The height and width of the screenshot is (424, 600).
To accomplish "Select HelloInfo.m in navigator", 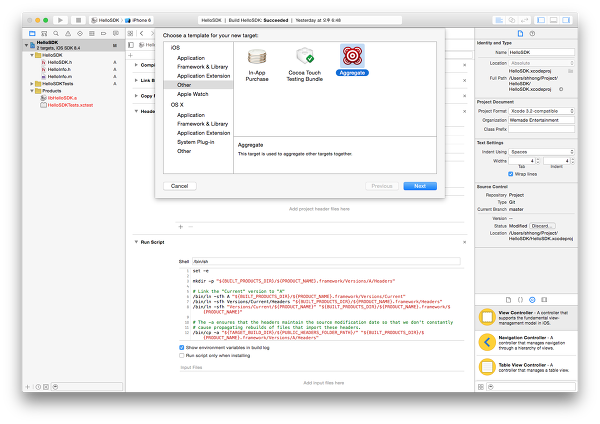I will (x=59, y=77).
